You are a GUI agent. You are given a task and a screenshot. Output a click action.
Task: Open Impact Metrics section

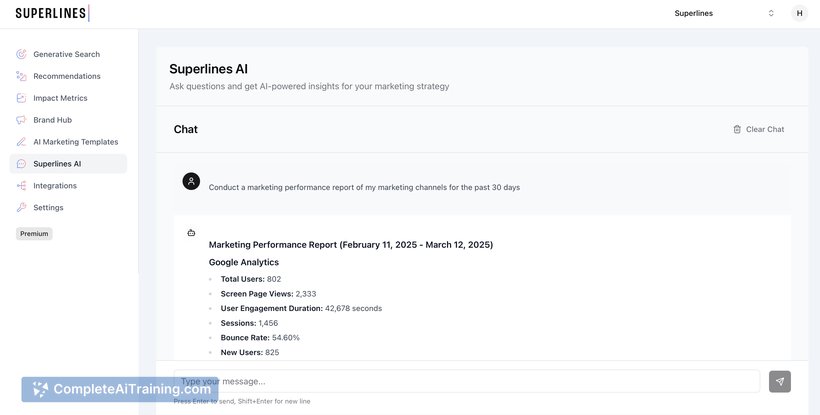click(69, 98)
